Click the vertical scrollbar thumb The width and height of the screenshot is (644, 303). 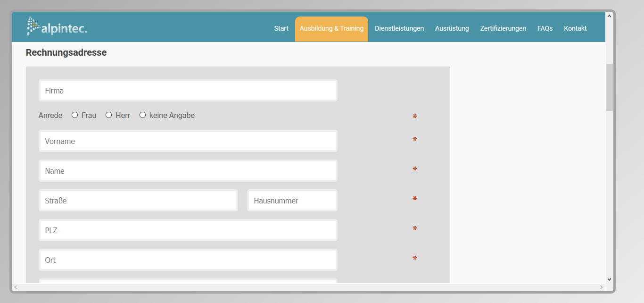609,87
